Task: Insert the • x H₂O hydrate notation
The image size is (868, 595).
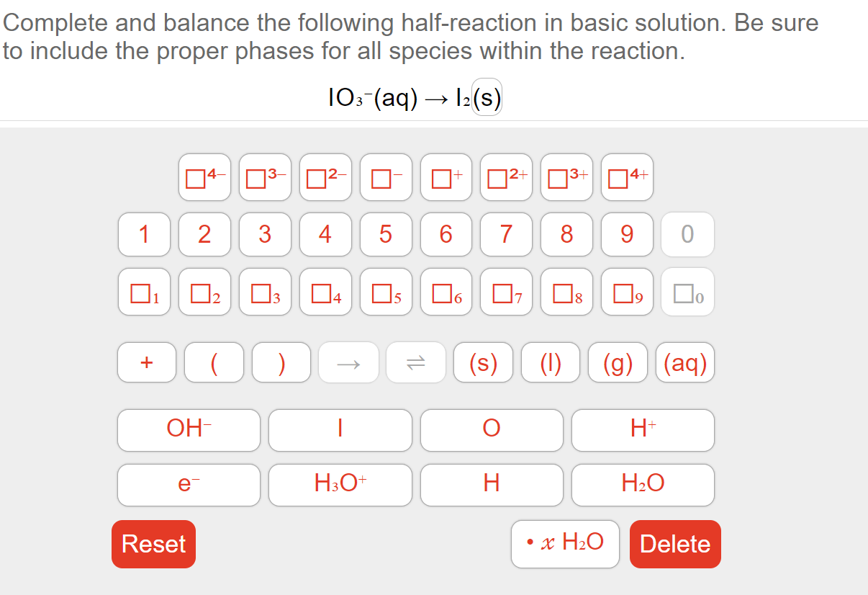Action: [566, 544]
